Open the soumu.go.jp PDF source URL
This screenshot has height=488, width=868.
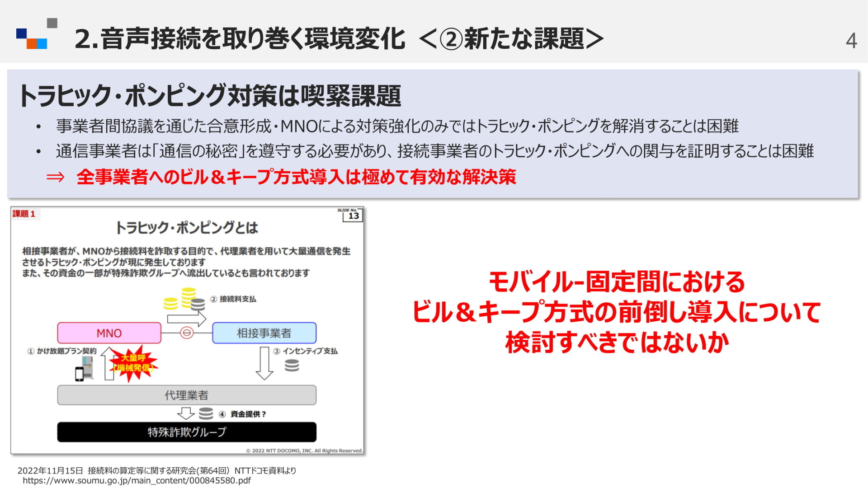(x=137, y=481)
